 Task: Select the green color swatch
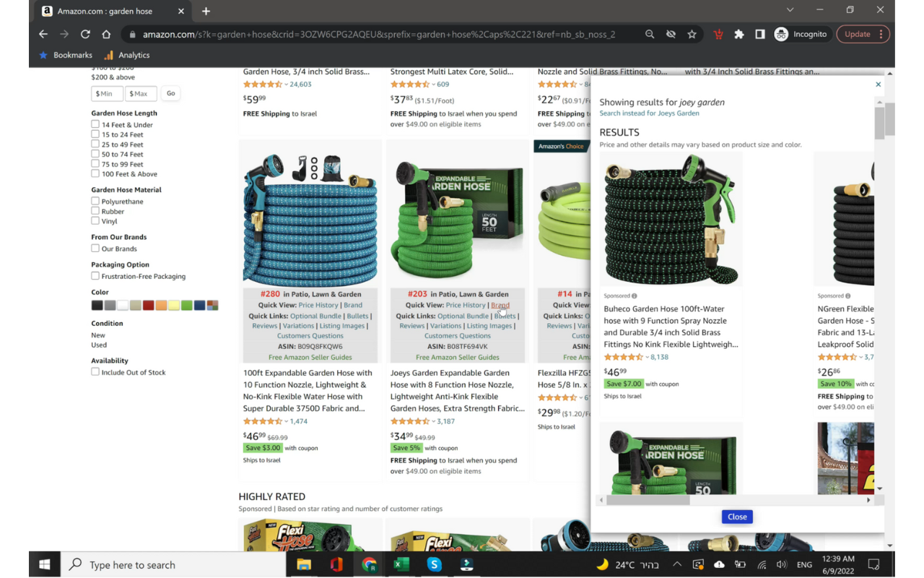pos(187,306)
